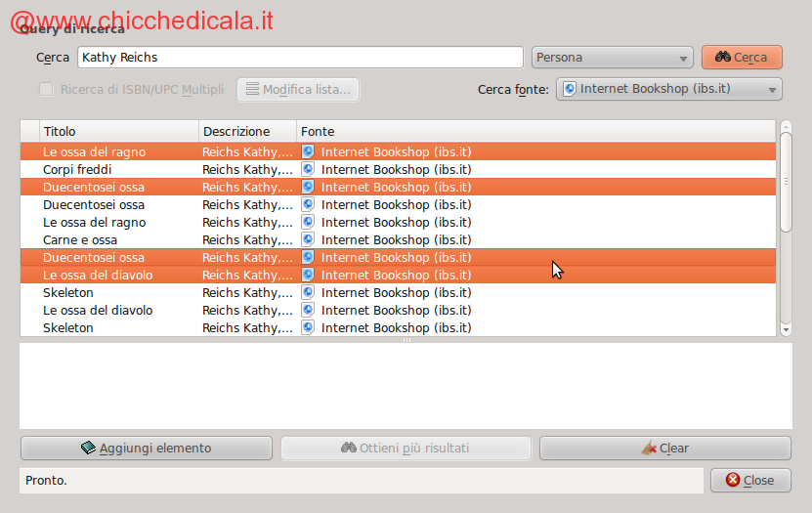The image size is (812, 513).
Task: Click the results list scrollbar down arrow
Action: coord(786,330)
